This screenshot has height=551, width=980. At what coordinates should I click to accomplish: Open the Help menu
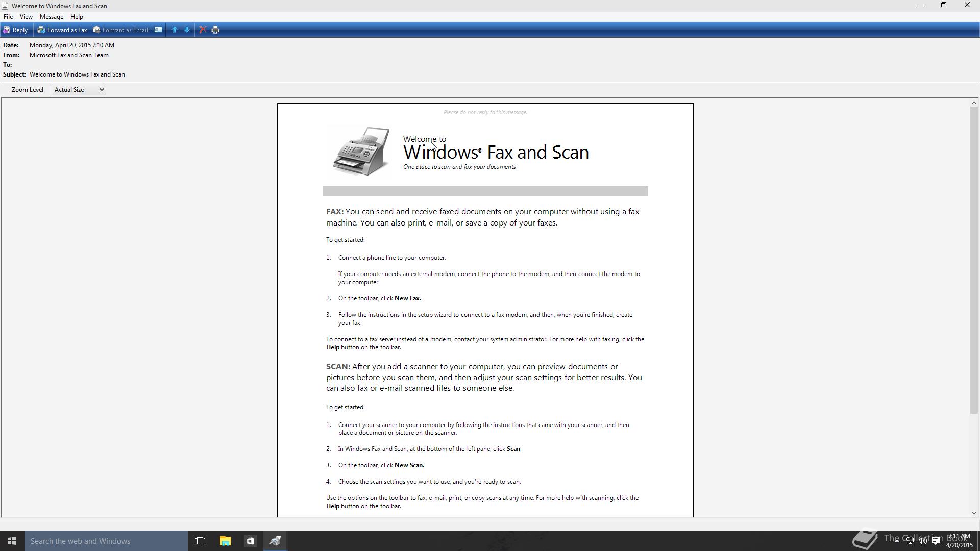(x=77, y=17)
